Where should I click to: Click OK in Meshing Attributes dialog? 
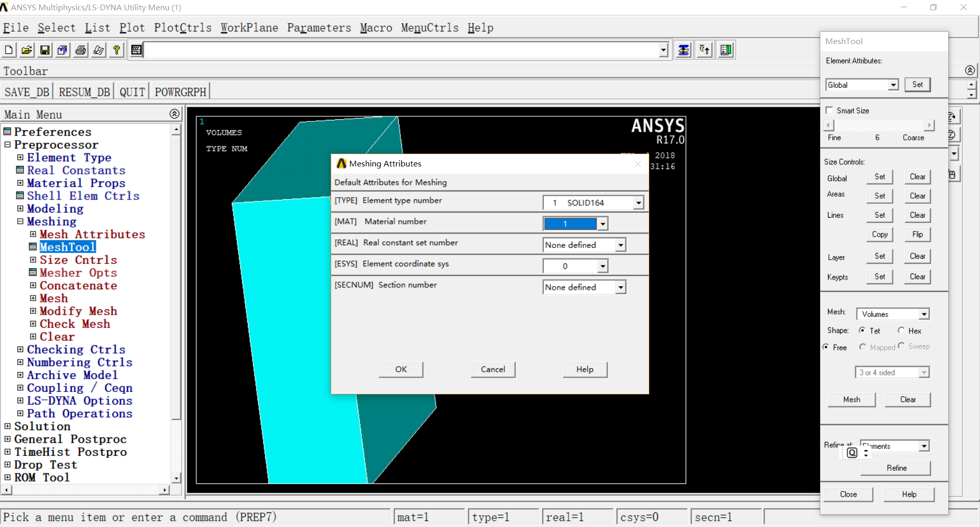pos(401,369)
